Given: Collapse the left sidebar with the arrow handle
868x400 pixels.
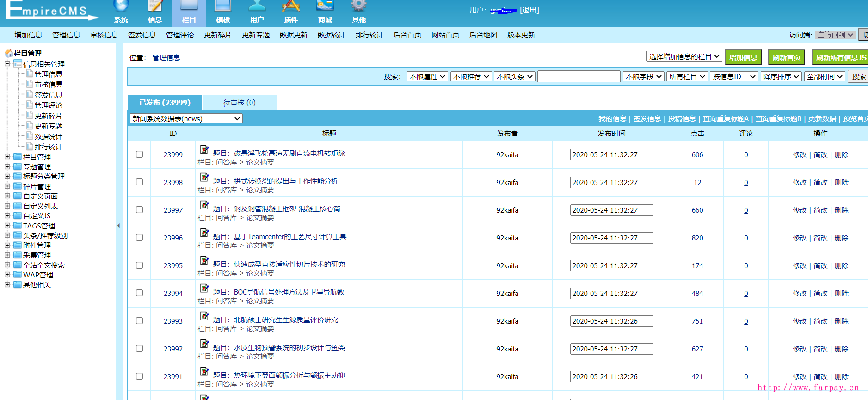Looking at the screenshot, I should point(118,226).
